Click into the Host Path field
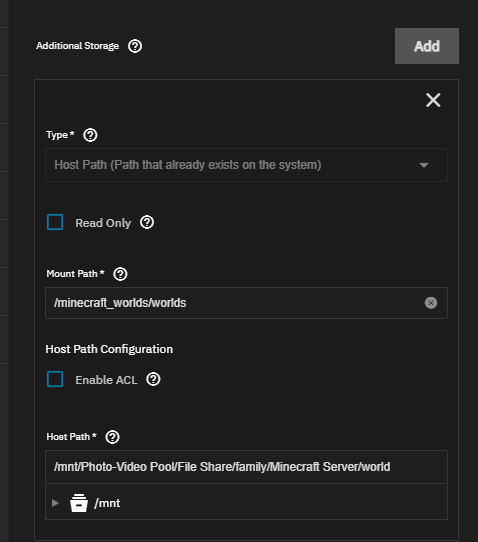478x542 pixels. [246, 467]
